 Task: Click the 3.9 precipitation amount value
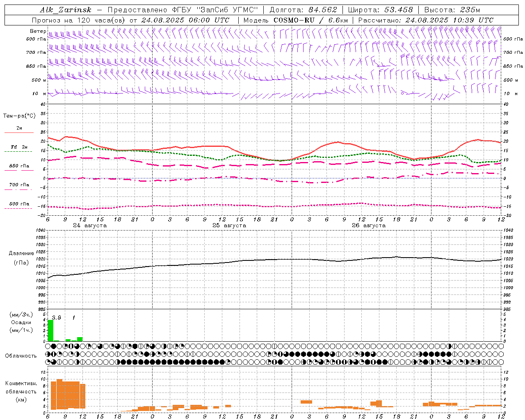[57, 318]
